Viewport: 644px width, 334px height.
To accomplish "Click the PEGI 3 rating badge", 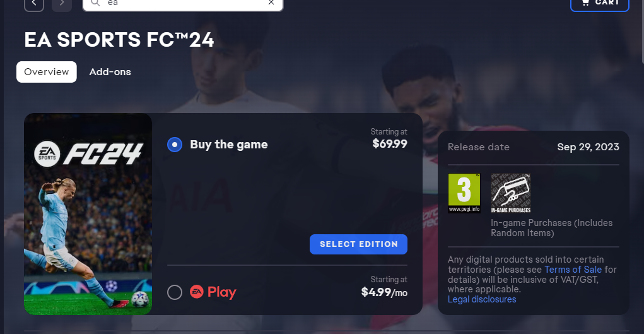I will tap(464, 193).
